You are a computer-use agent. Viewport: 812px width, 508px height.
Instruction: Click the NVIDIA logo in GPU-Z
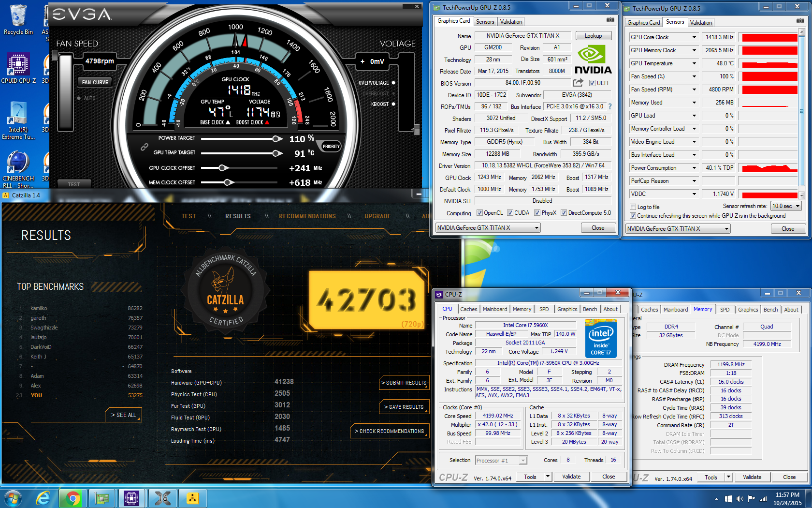(593, 60)
